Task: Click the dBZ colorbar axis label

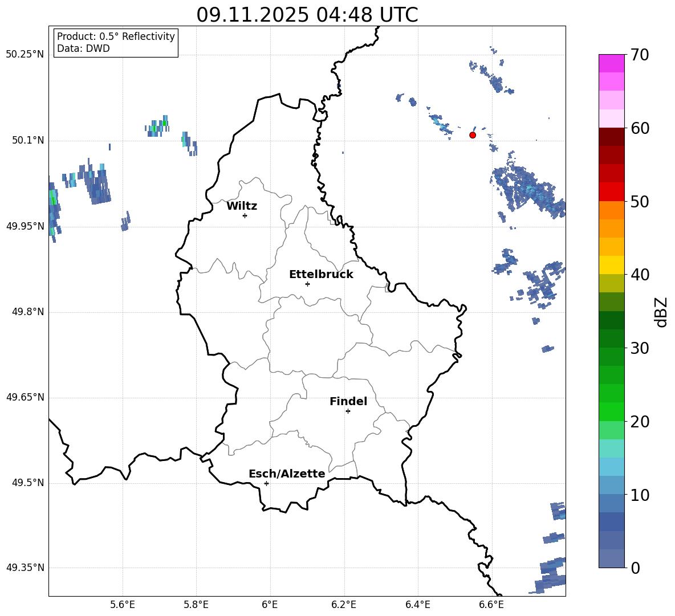Action: click(661, 312)
